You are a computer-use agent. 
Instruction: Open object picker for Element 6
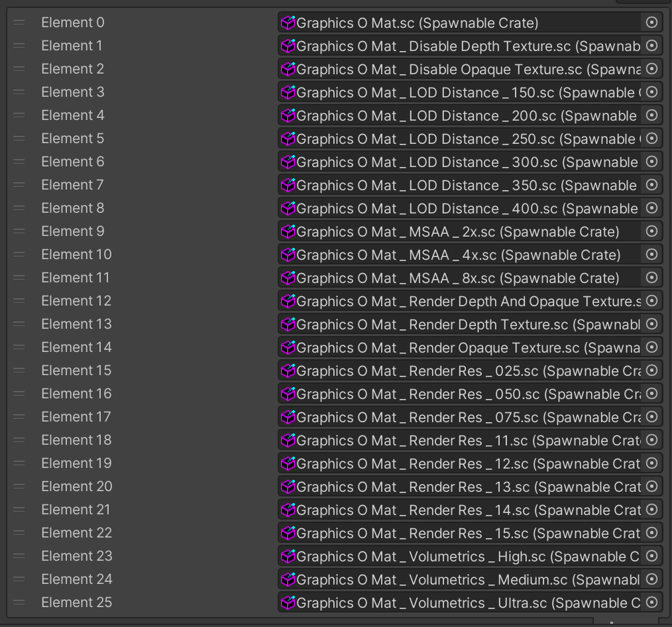[651, 162]
